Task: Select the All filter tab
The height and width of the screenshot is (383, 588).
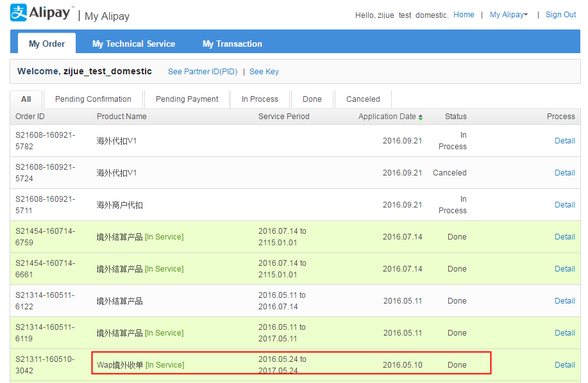Action: [26, 99]
